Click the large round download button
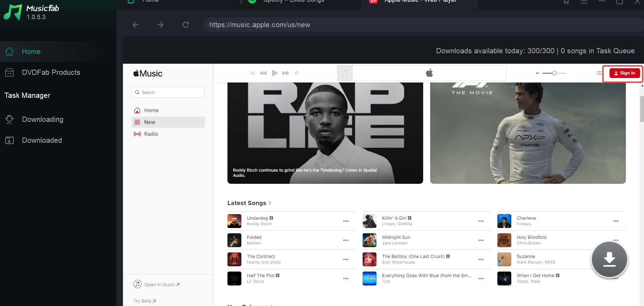 pyautogui.click(x=609, y=260)
